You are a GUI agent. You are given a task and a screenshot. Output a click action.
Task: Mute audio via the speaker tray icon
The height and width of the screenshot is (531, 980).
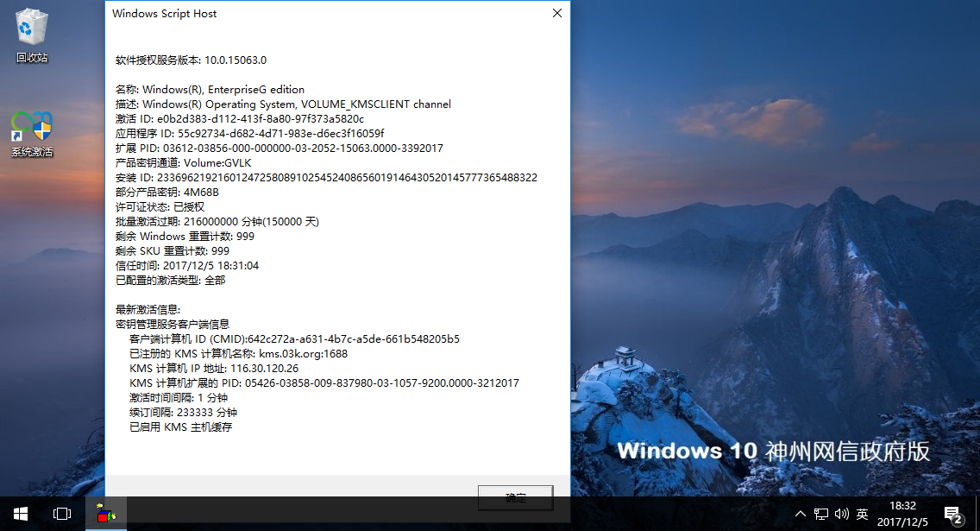(841, 513)
